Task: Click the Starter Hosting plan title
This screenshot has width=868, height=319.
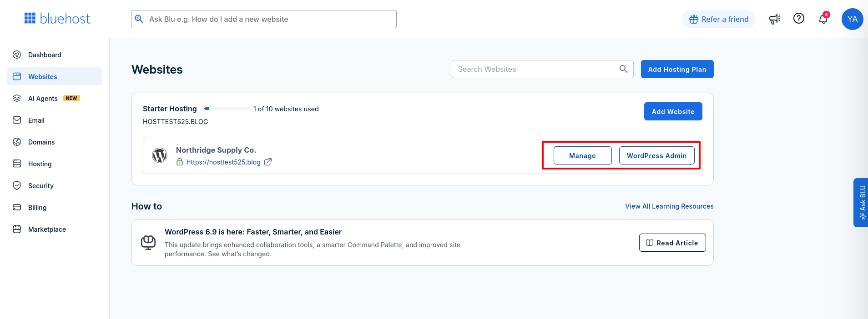Action: 170,109
